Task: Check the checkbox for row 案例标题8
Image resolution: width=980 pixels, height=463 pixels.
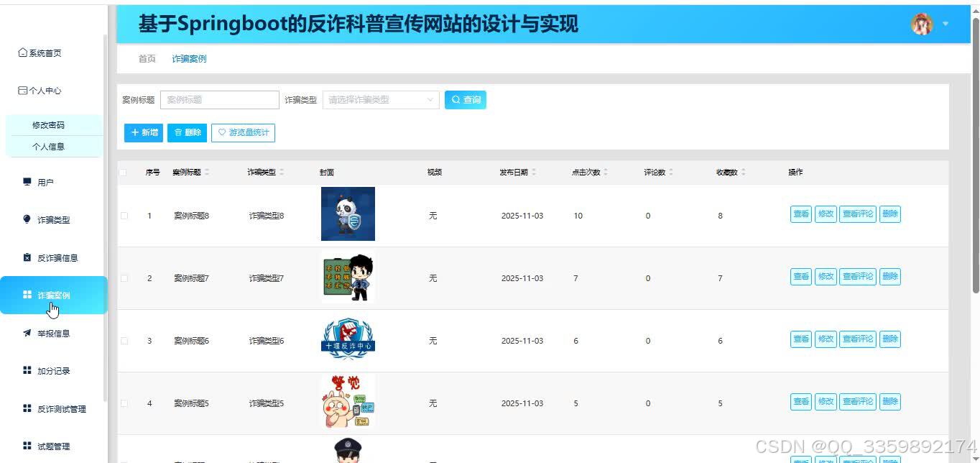Action: [124, 216]
